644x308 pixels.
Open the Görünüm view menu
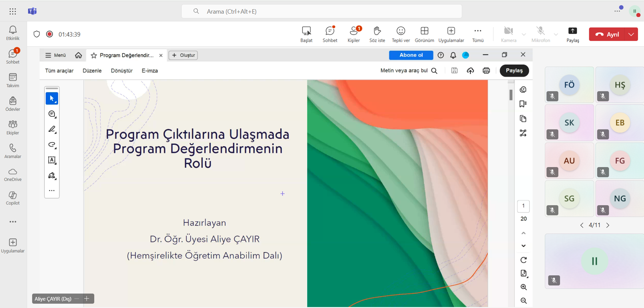click(x=424, y=34)
